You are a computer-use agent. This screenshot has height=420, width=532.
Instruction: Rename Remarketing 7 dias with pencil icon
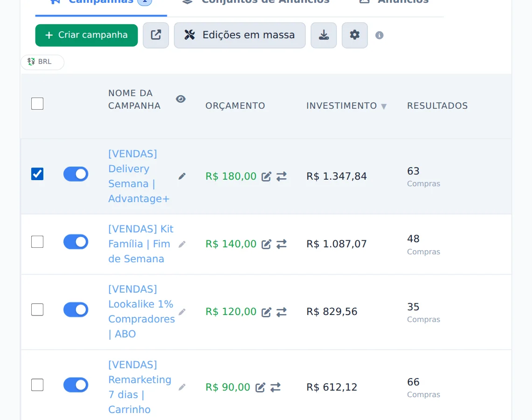(182, 387)
